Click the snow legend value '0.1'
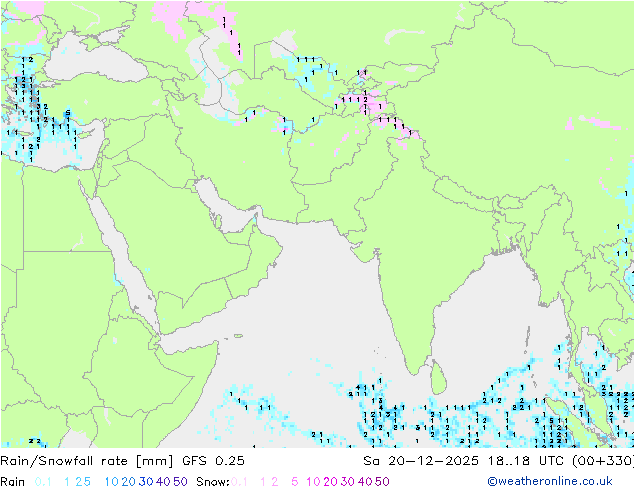Viewport: 634px width, 490px height. pyautogui.click(x=239, y=482)
